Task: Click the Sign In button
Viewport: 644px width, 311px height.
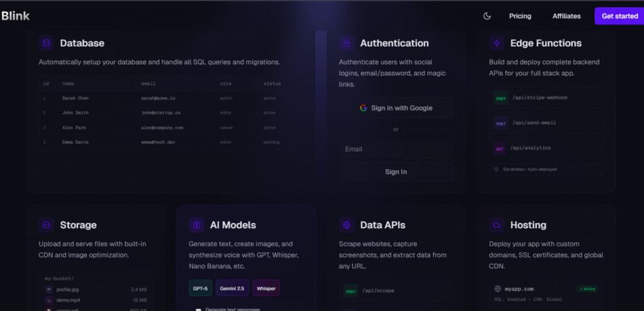Action: [396, 172]
